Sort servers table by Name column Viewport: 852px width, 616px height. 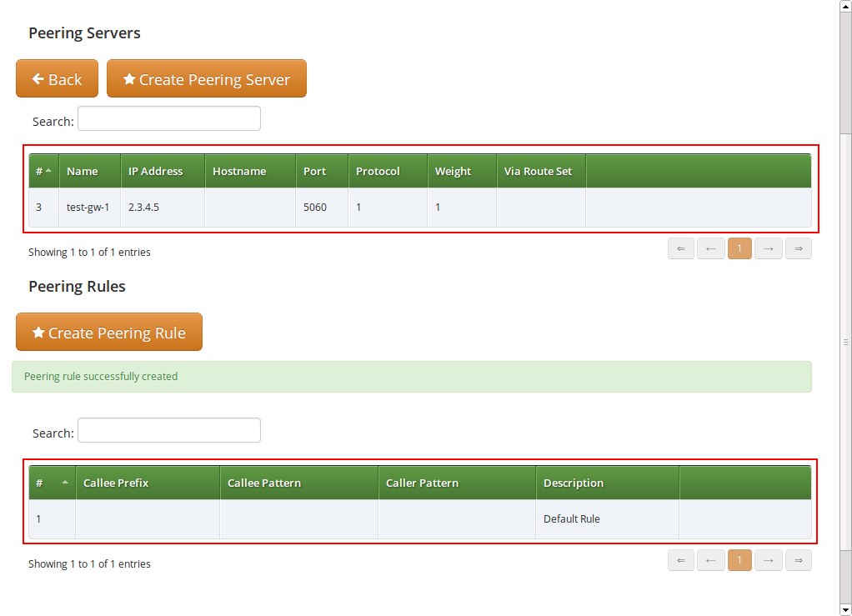point(90,171)
